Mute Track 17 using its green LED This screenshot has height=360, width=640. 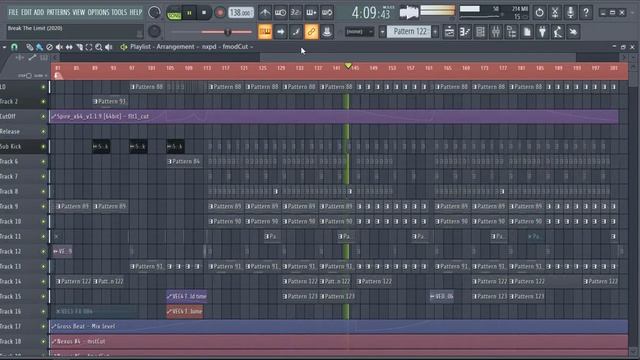tap(43, 327)
